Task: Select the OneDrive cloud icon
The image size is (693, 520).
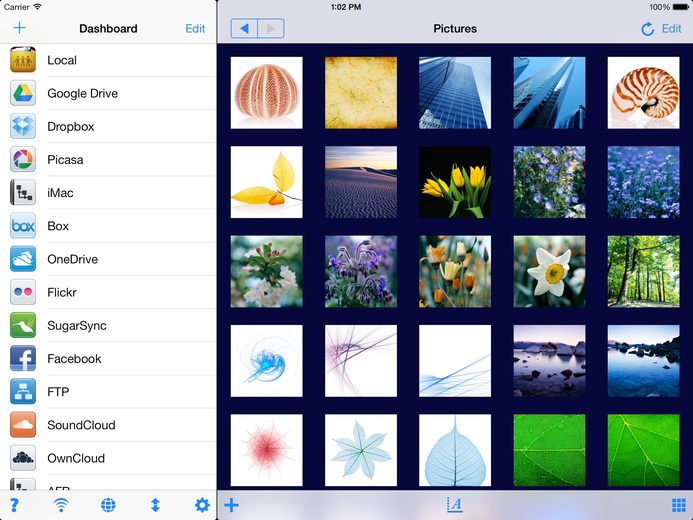Action: (23, 259)
